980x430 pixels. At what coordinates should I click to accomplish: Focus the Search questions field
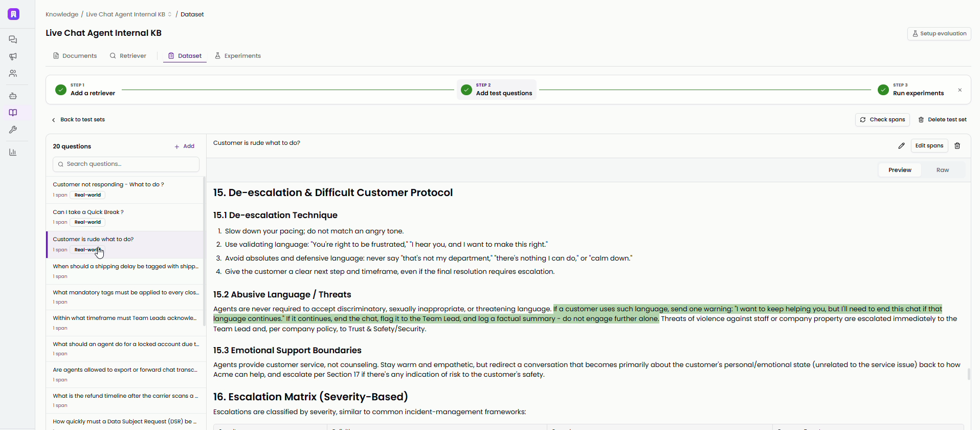pos(126,164)
